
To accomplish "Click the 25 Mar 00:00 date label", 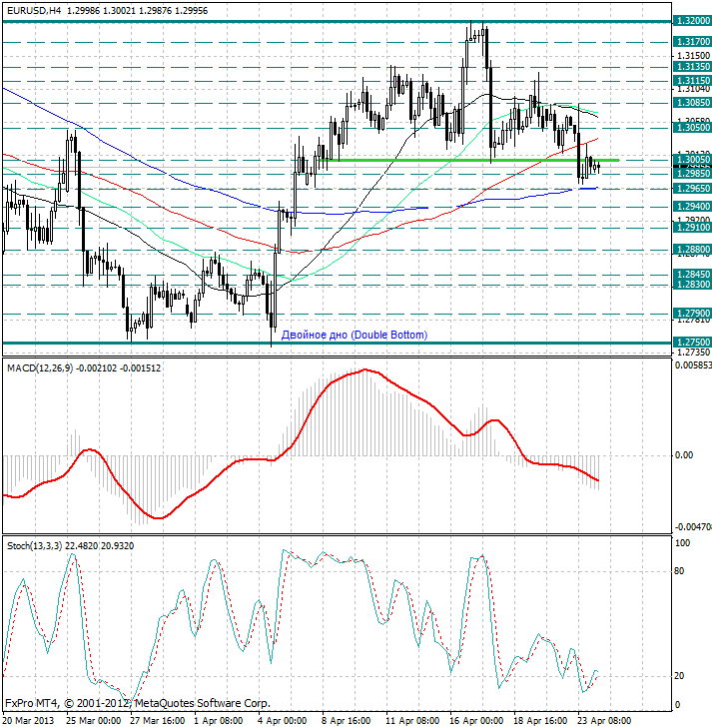I will tap(93, 721).
